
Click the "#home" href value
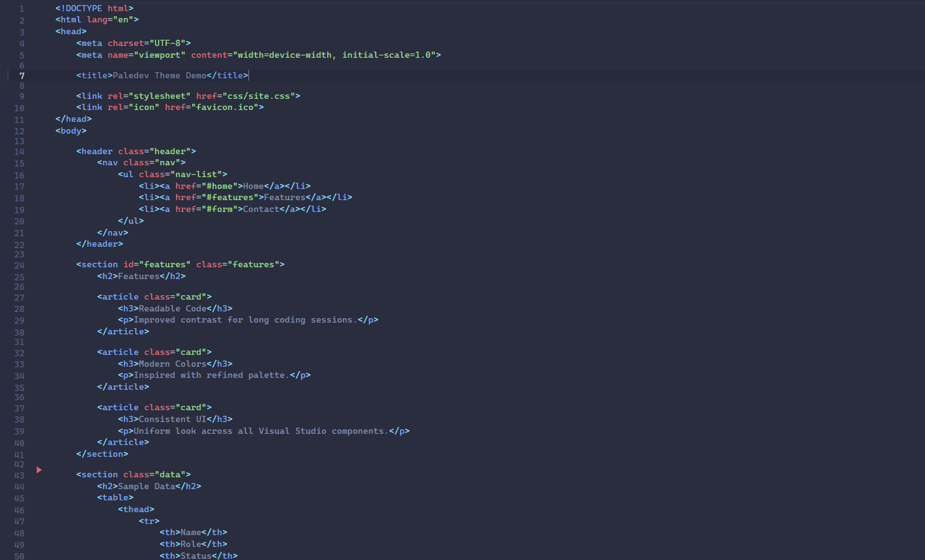[220, 186]
